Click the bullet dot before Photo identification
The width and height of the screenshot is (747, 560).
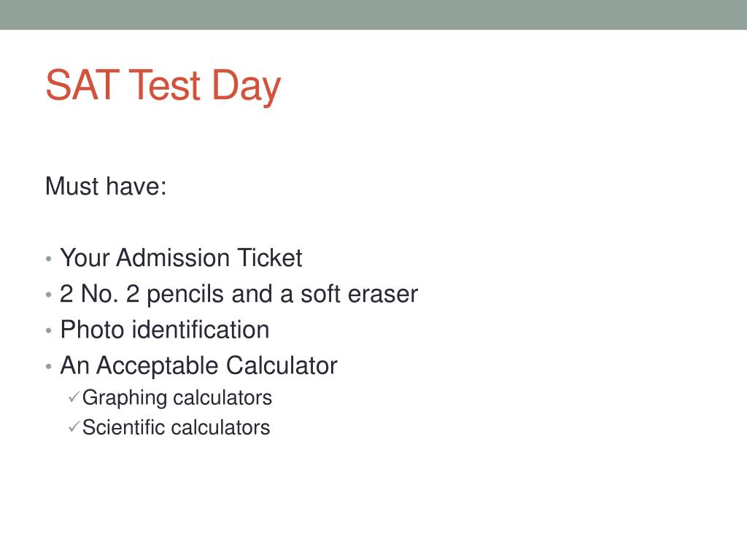tap(49, 330)
